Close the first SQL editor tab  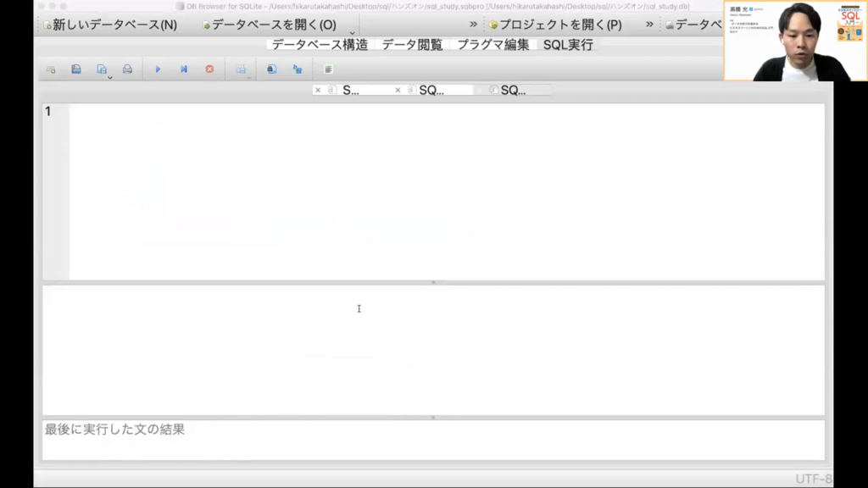tap(318, 90)
